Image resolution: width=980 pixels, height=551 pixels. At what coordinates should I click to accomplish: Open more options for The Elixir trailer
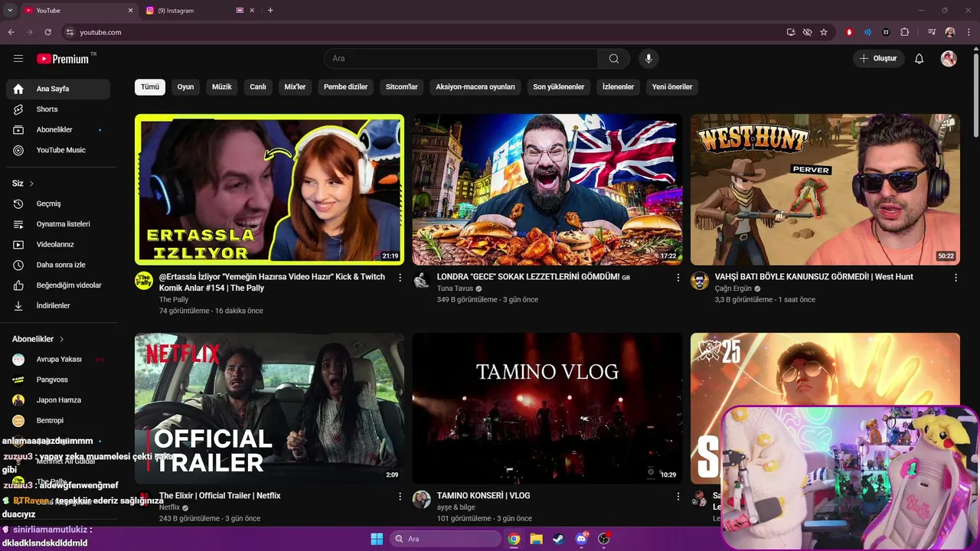[400, 497]
